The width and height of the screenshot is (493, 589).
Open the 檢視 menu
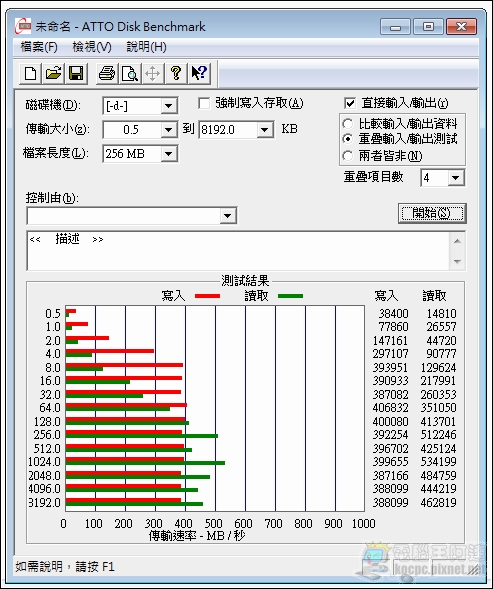(x=92, y=47)
